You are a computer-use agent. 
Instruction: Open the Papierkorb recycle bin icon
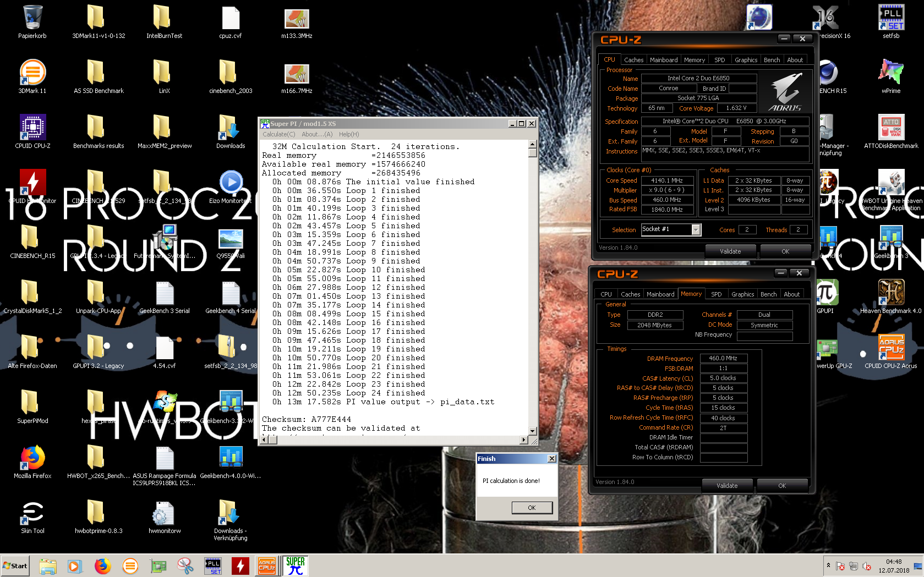tap(32, 22)
